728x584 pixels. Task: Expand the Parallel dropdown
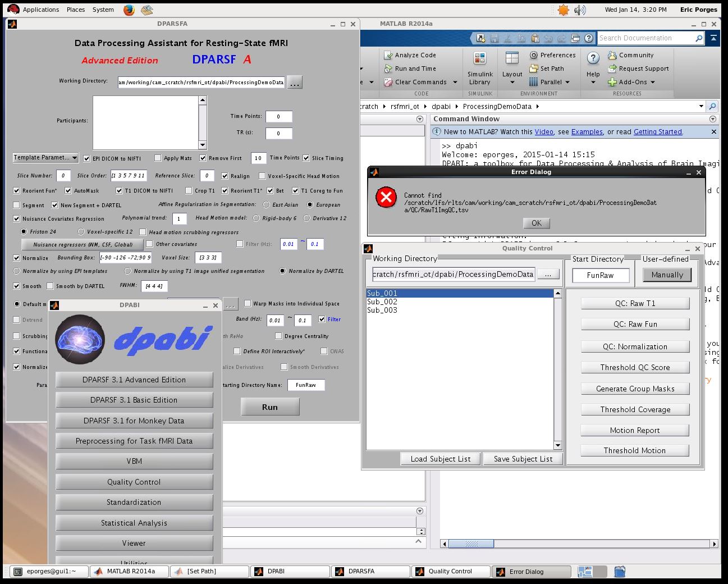click(x=567, y=82)
